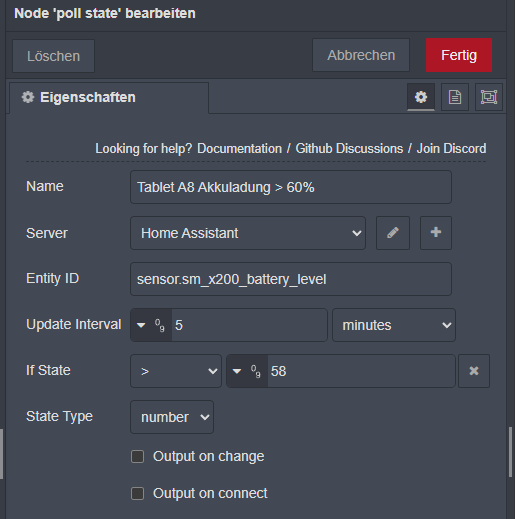The image size is (515, 519).
Task: Remove If State condition with X icon
Action: (x=474, y=371)
